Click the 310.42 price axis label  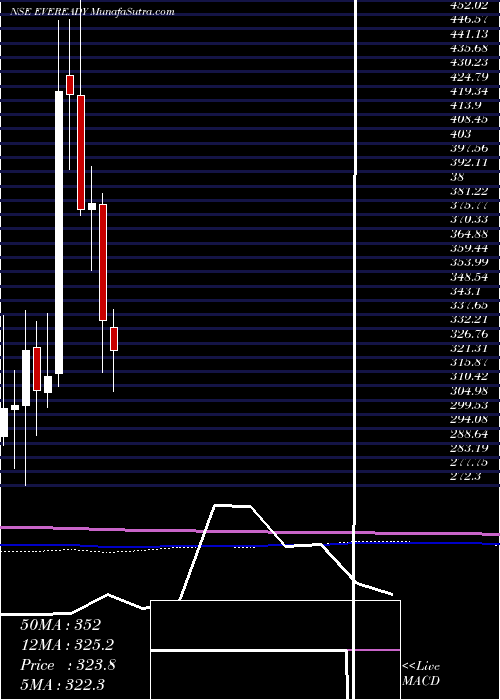click(471, 377)
